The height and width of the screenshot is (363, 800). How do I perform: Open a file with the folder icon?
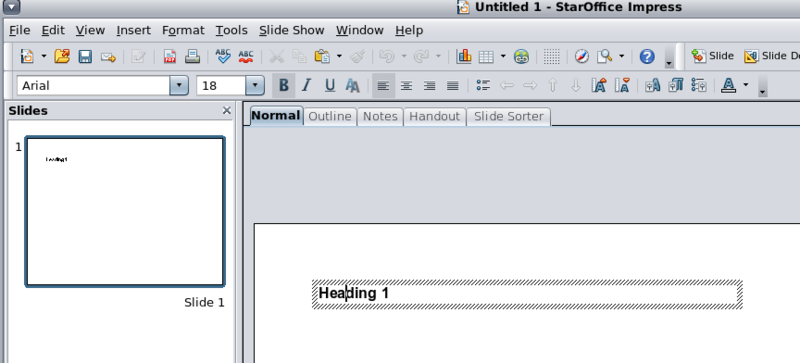62,56
